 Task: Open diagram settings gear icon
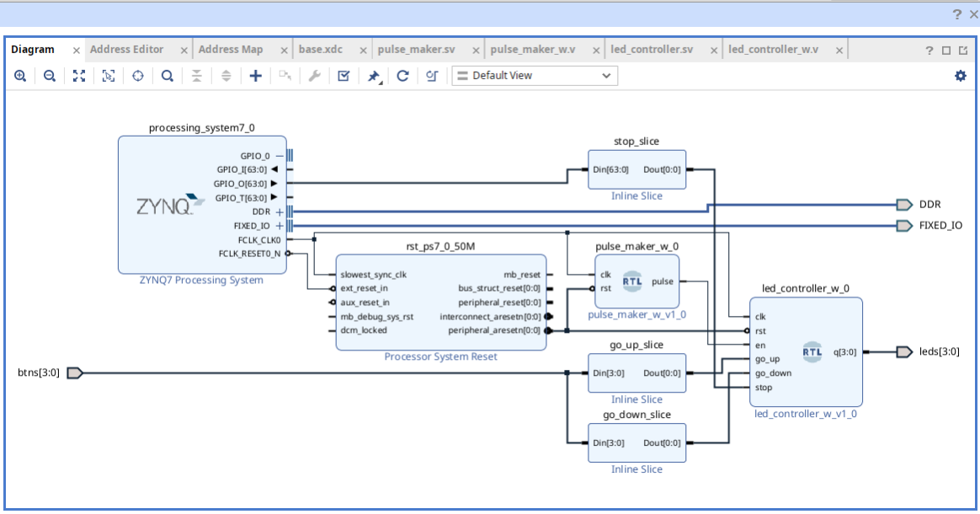[960, 76]
